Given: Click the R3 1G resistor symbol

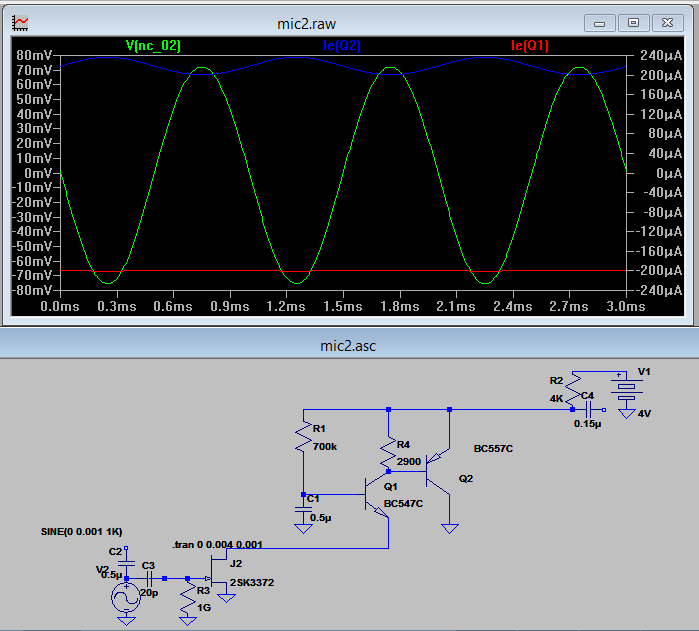Looking at the screenshot, I should pyautogui.click(x=189, y=598).
